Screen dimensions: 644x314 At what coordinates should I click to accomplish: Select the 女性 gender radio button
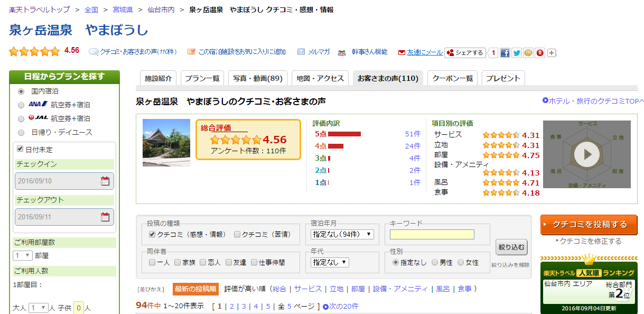point(461,262)
